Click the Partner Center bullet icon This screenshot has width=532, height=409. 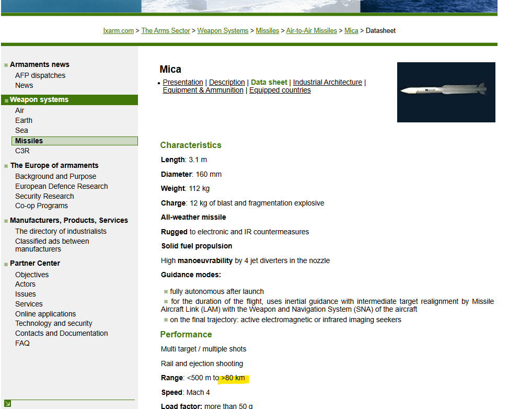tap(6, 264)
